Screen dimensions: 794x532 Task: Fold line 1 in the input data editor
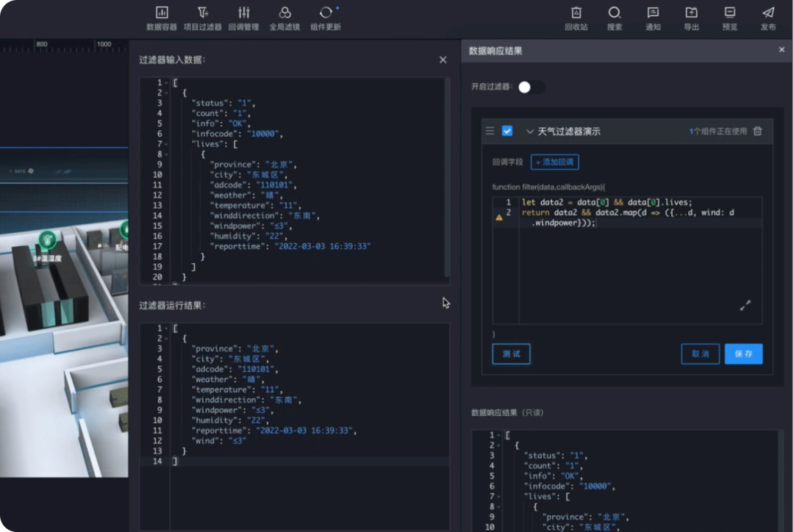(166, 82)
